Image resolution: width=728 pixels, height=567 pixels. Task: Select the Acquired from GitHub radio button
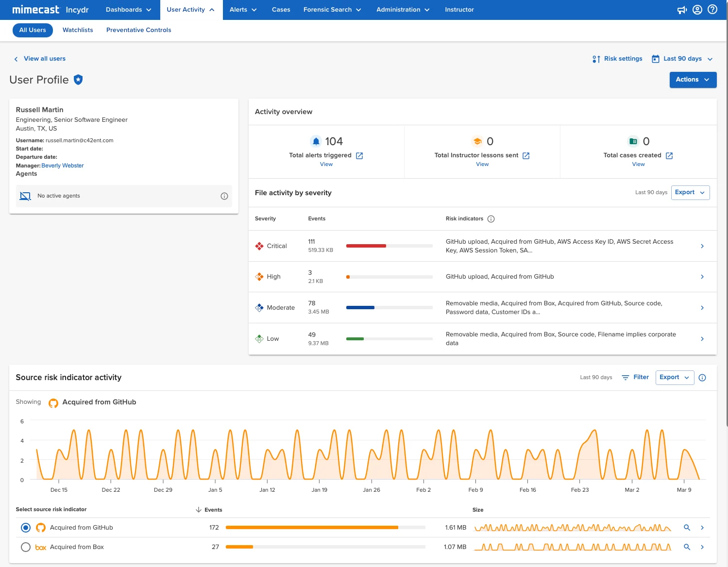pyautogui.click(x=26, y=528)
